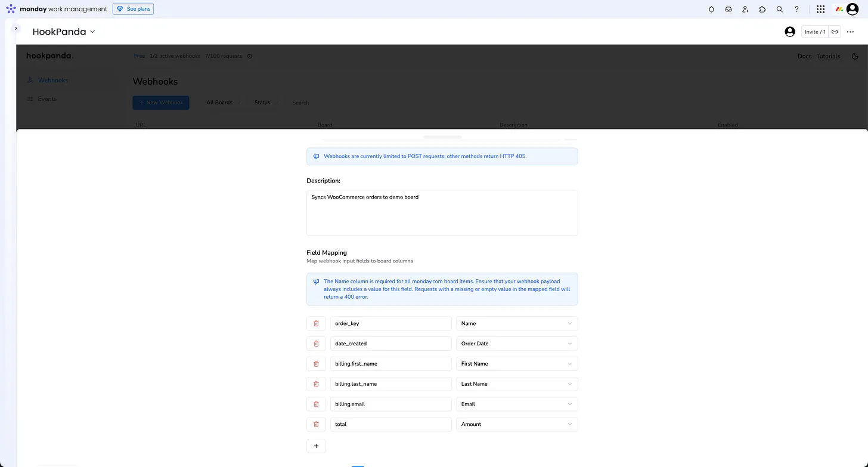This screenshot has width=868, height=467.
Task: Expand the collapsed left sidebar
Action: [16, 28]
